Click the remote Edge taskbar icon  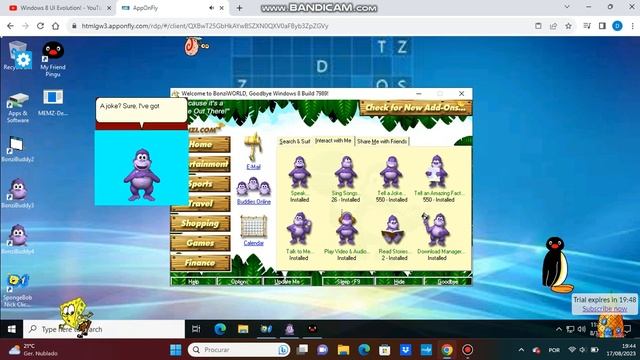(220, 329)
